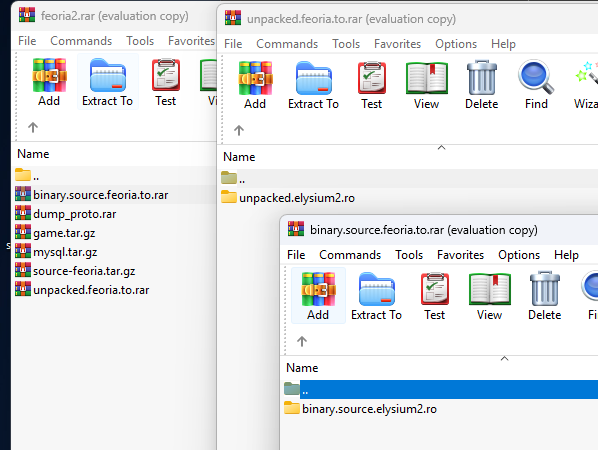This screenshot has width=598, height=450.
Task: Click toolbar drag handle in feoria2.rar window
Action: pyautogui.click(x=16, y=96)
